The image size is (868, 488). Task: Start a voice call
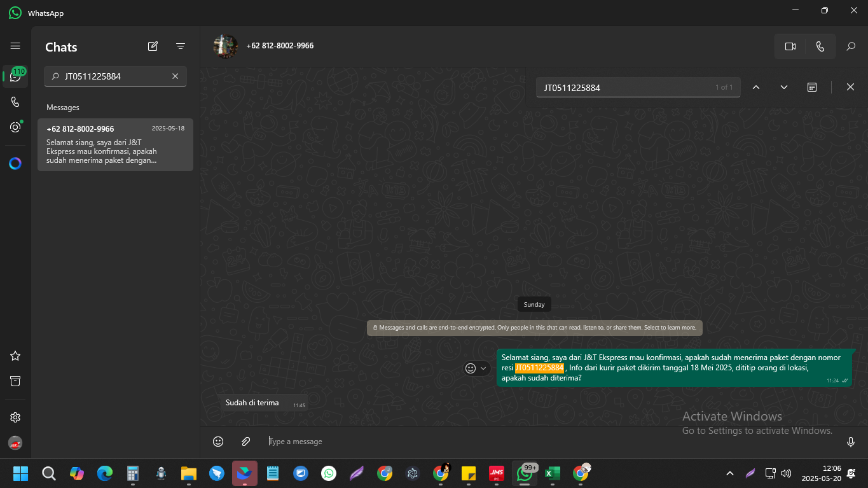click(820, 46)
